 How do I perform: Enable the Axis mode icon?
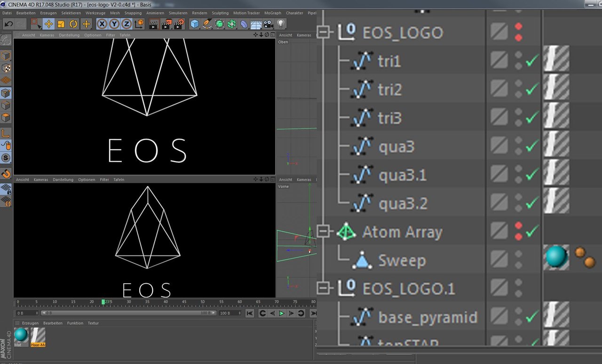(x=6, y=133)
